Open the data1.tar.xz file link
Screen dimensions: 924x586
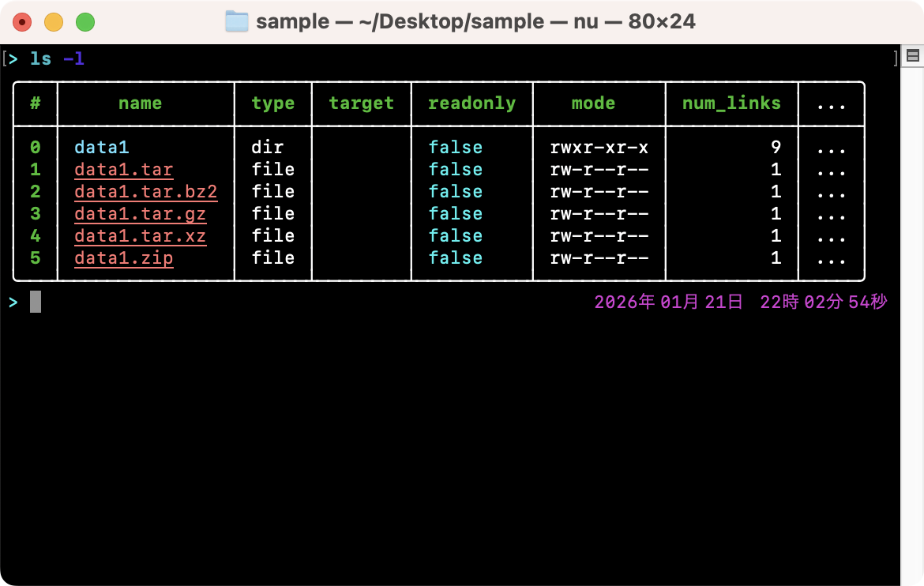[x=139, y=235]
